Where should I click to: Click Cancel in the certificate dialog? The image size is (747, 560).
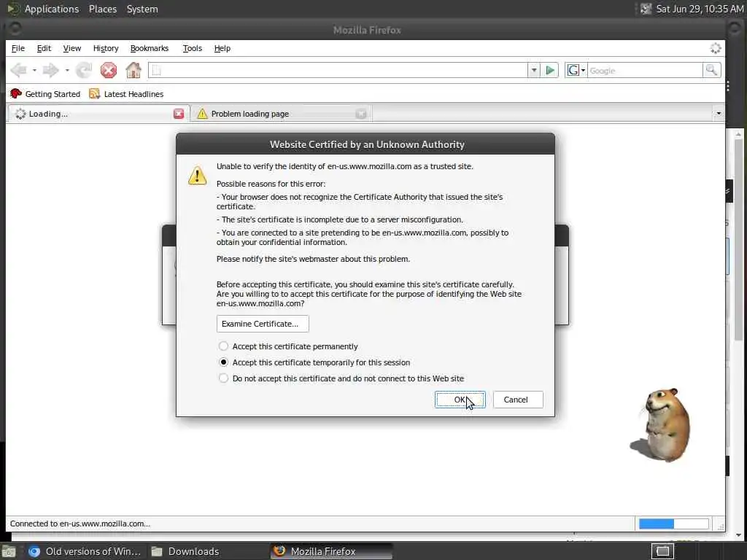pos(518,400)
